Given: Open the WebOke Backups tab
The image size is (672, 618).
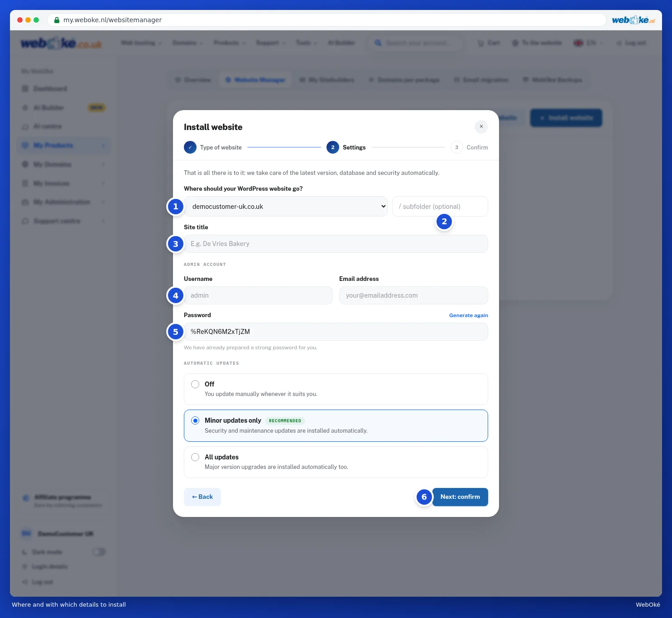Looking at the screenshot, I should coord(552,80).
